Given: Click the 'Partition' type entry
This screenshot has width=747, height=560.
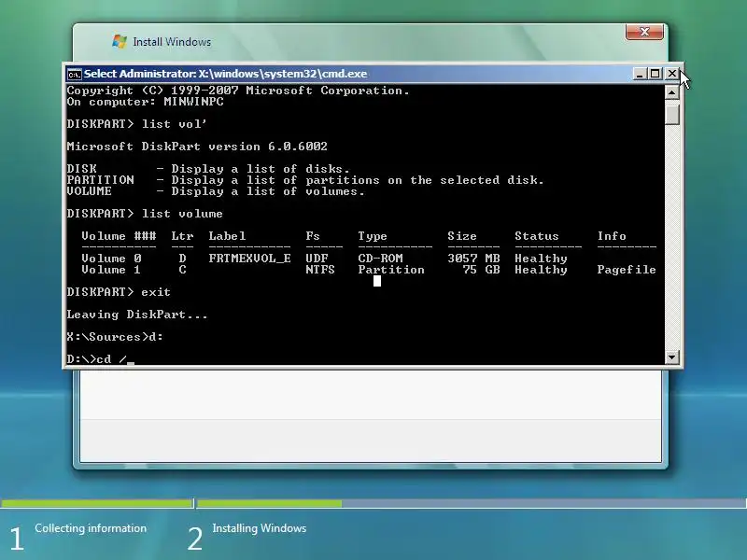Looking at the screenshot, I should coord(391,270).
